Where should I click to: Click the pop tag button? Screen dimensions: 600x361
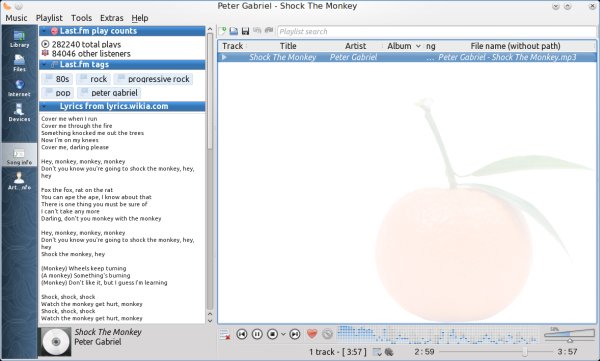click(x=57, y=93)
